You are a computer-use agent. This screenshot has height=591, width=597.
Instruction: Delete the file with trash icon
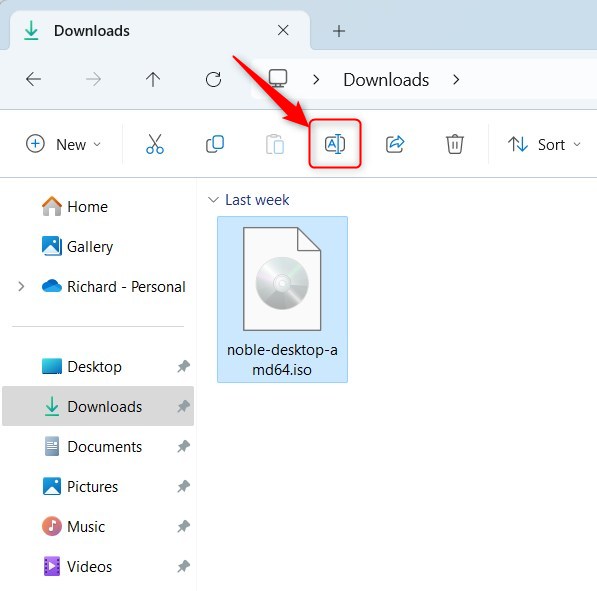(x=455, y=144)
